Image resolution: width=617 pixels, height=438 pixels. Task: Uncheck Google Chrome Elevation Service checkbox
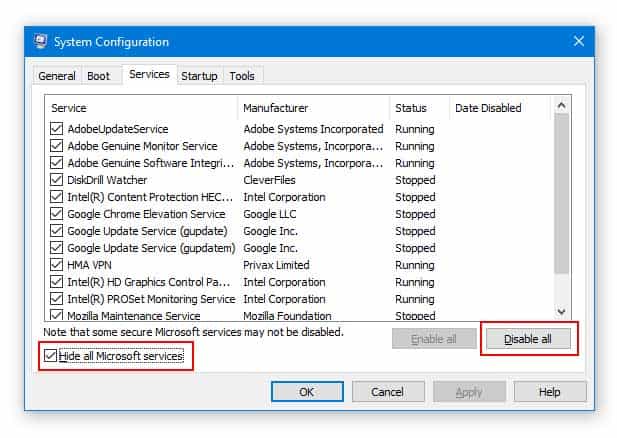point(56,214)
